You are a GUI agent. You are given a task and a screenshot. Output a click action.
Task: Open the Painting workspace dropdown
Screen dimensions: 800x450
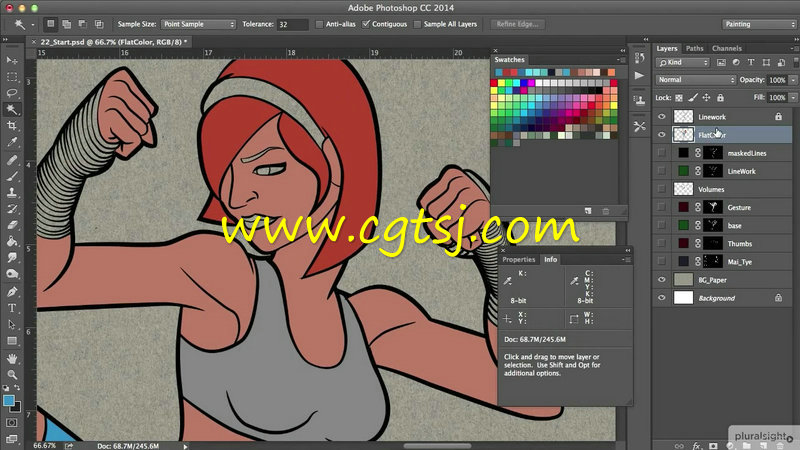[x=759, y=24]
